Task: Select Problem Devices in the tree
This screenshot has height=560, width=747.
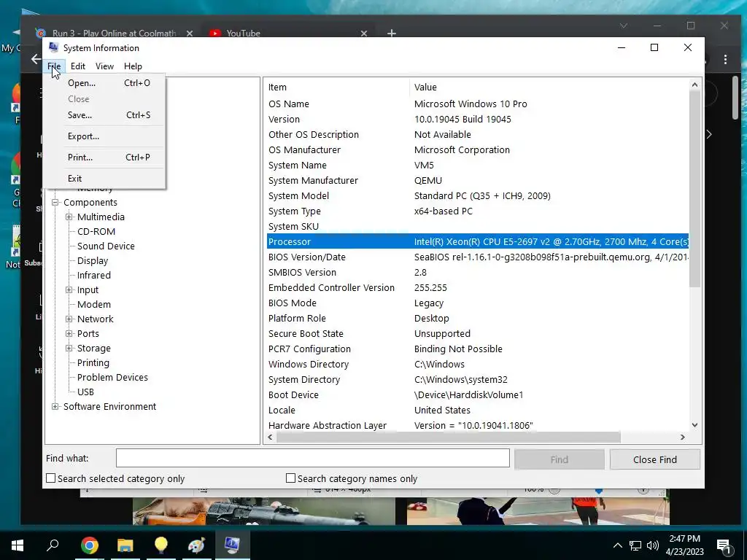Action: [112, 377]
